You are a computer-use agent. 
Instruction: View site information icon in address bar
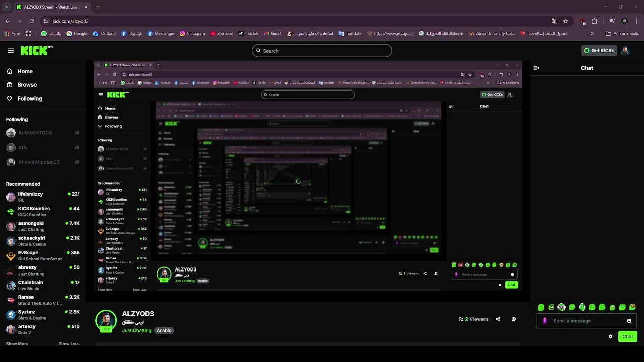pyautogui.click(x=46, y=21)
